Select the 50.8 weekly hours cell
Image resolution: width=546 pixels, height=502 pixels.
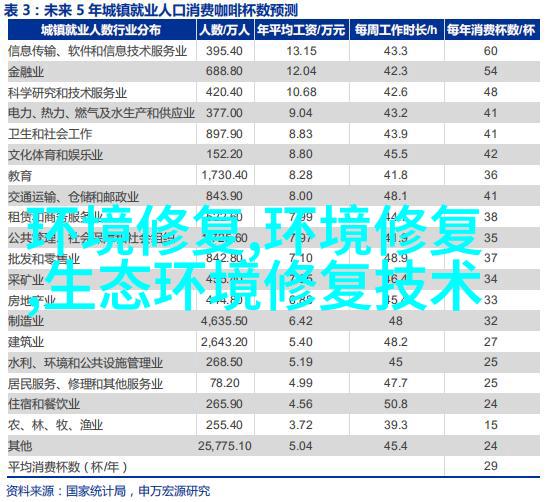click(x=396, y=404)
